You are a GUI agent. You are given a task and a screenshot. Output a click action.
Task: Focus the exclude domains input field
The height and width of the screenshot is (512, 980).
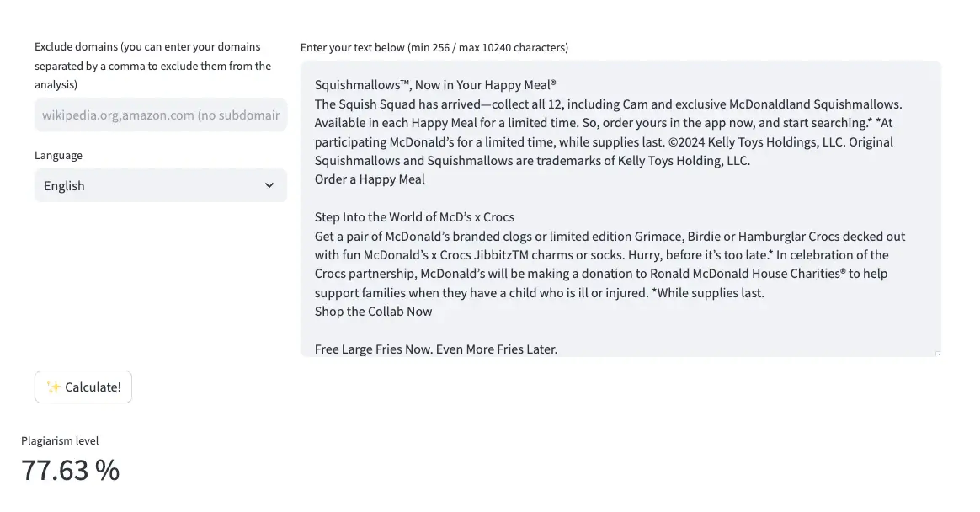point(161,115)
